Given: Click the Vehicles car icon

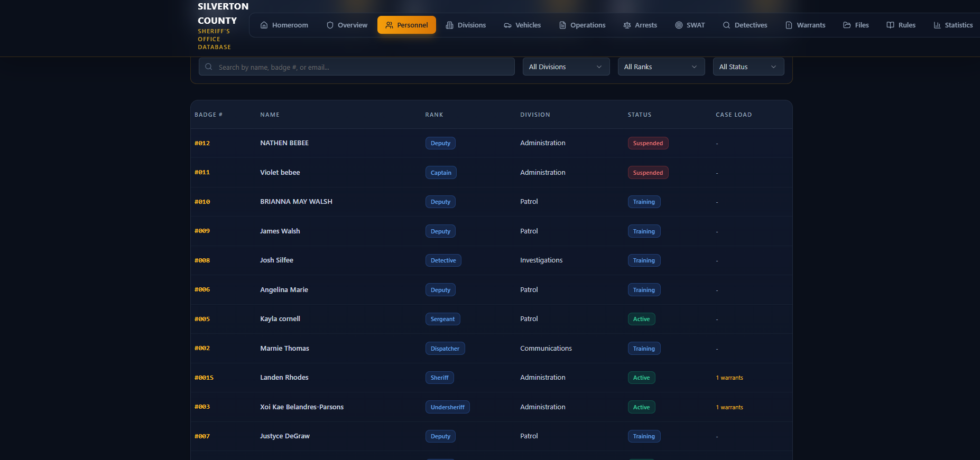Looking at the screenshot, I should tap(507, 25).
